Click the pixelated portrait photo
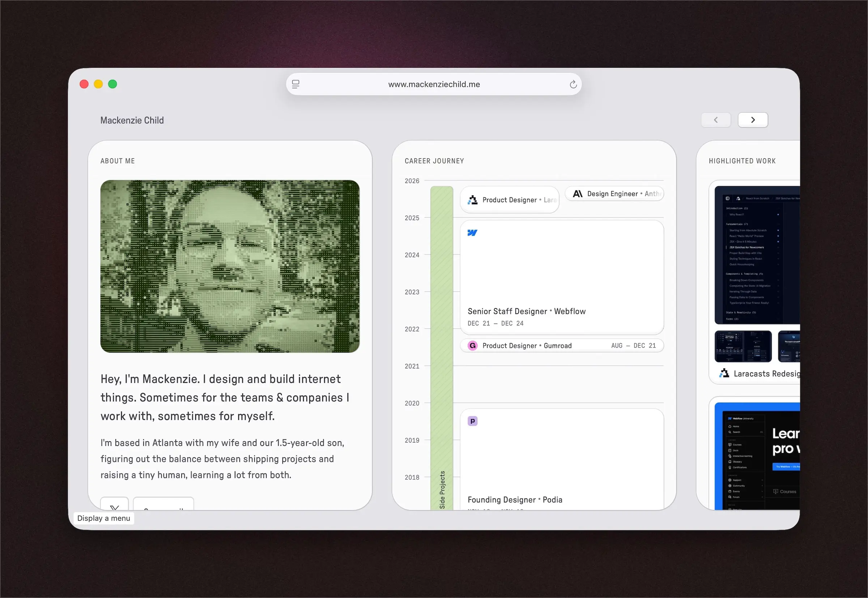 click(230, 266)
